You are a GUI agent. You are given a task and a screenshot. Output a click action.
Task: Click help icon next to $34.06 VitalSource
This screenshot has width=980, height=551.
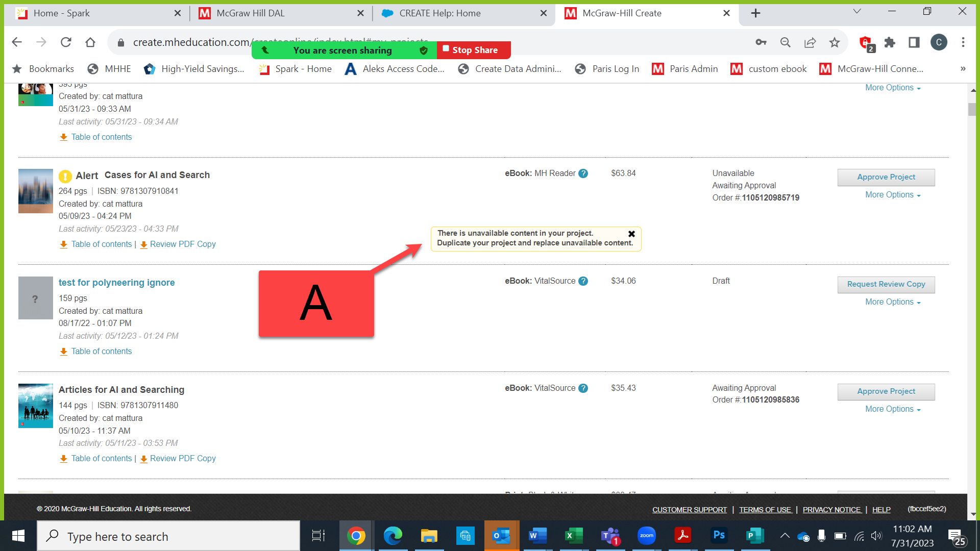pyautogui.click(x=583, y=281)
